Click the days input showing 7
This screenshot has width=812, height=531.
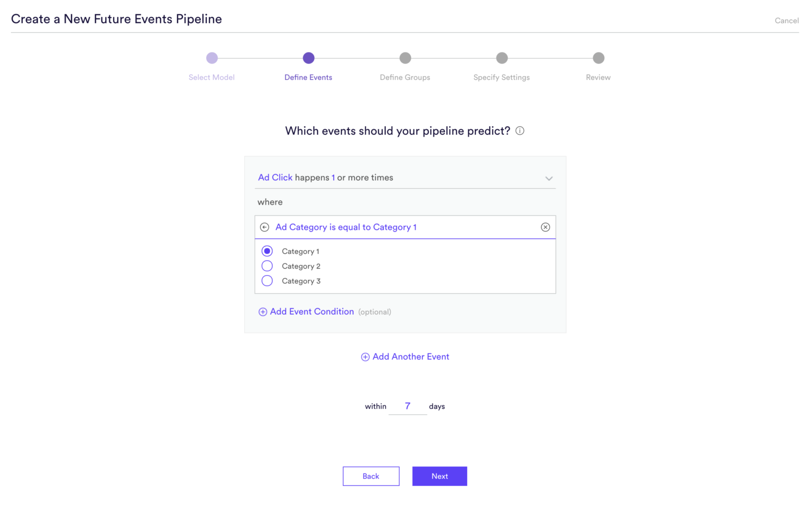coord(408,406)
